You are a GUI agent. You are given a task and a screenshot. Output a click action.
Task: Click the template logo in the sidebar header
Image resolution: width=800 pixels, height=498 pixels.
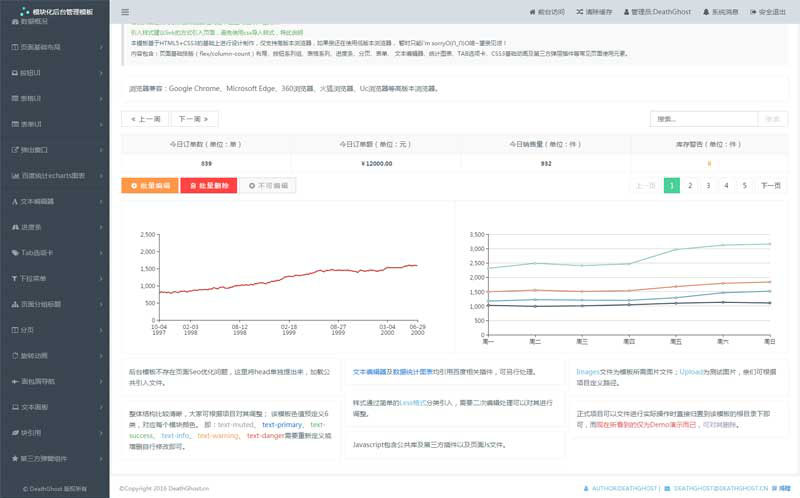point(24,11)
